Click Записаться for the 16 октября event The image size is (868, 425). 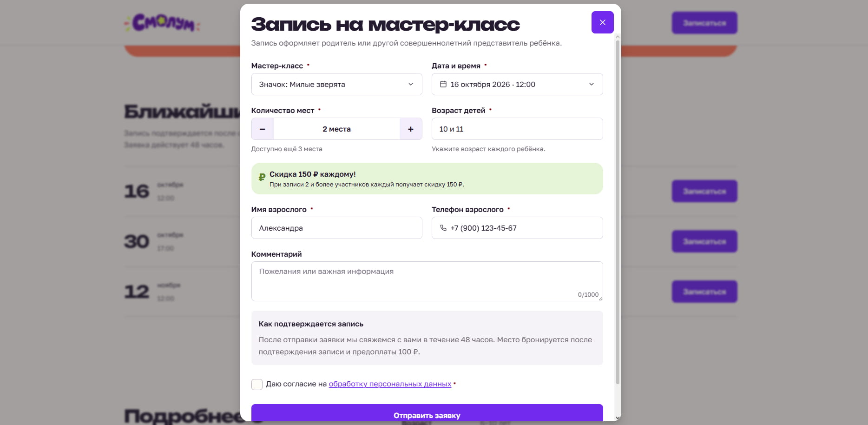pyautogui.click(x=704, y=191)
